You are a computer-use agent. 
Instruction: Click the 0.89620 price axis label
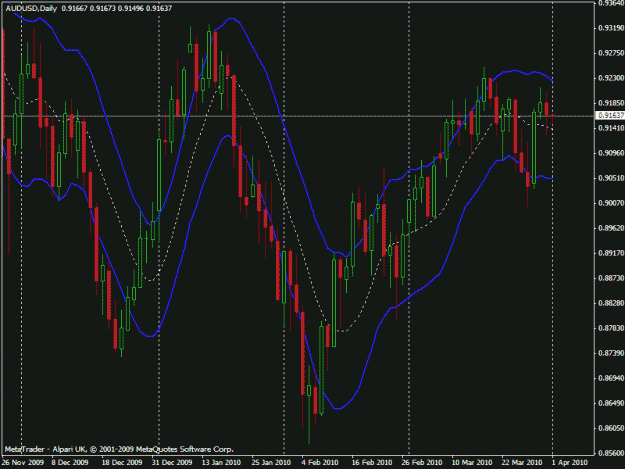pyautogui.click(x=611, y=228)
